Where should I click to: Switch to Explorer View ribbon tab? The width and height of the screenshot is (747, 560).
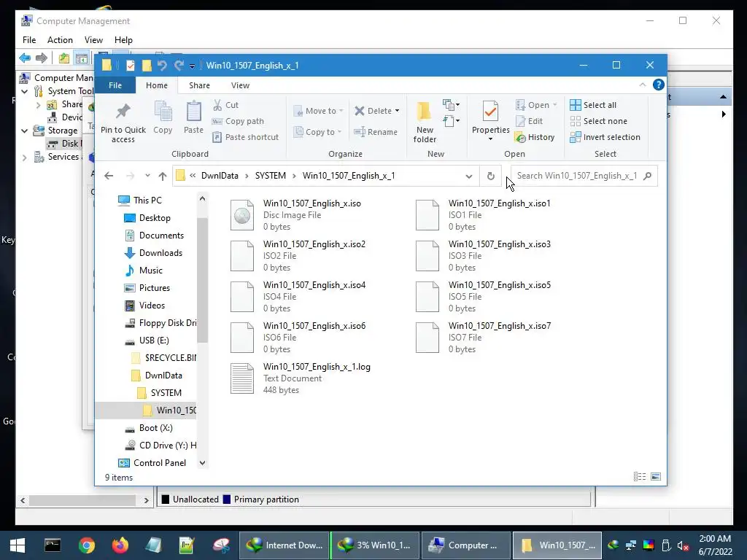[x=240, y=85]
